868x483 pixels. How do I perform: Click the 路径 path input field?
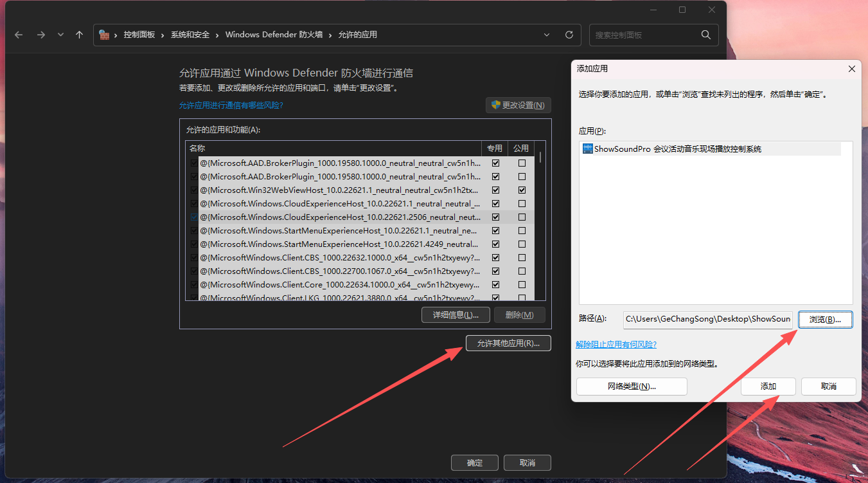click(708, 320)
